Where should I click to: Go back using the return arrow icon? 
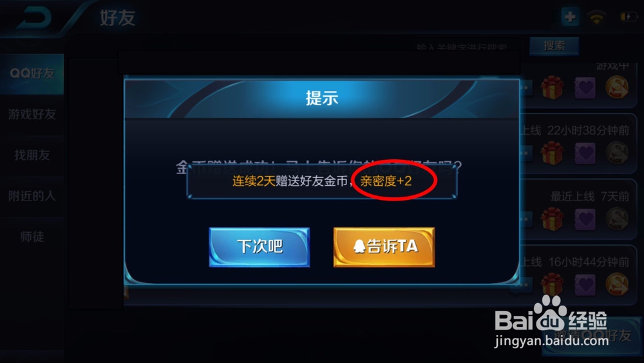click(35, 17)
